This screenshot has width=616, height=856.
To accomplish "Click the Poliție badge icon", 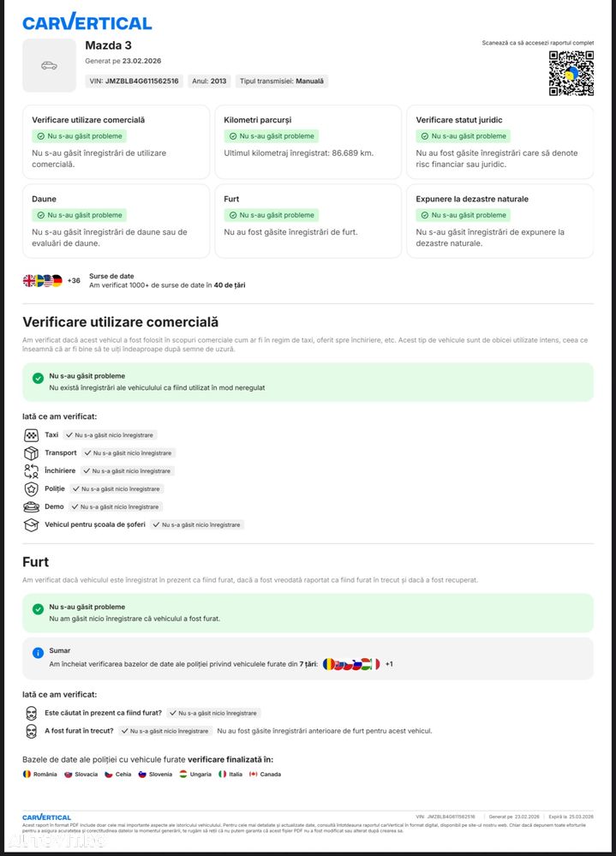I will (31, 489).
